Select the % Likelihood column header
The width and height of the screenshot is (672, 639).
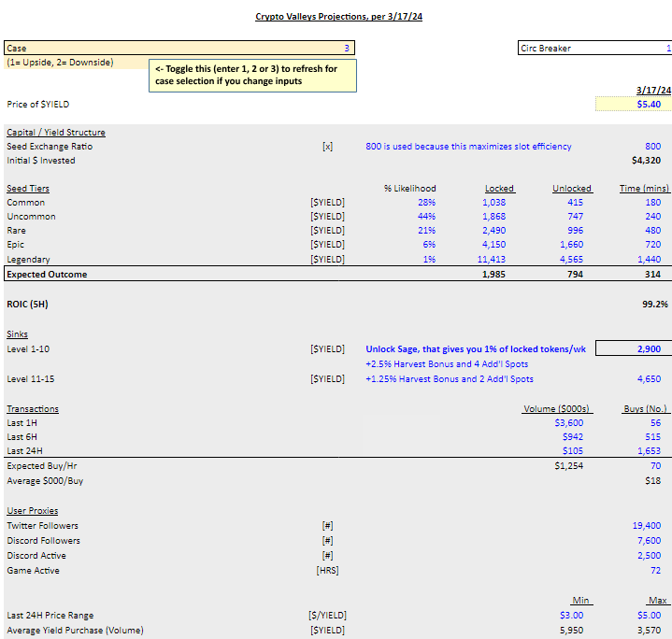409,189
